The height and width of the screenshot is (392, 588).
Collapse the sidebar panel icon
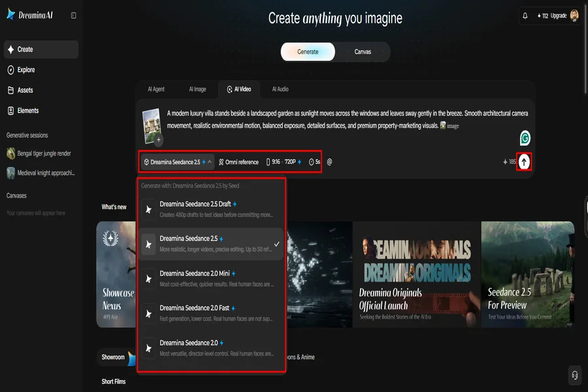(x=73, y=16)
